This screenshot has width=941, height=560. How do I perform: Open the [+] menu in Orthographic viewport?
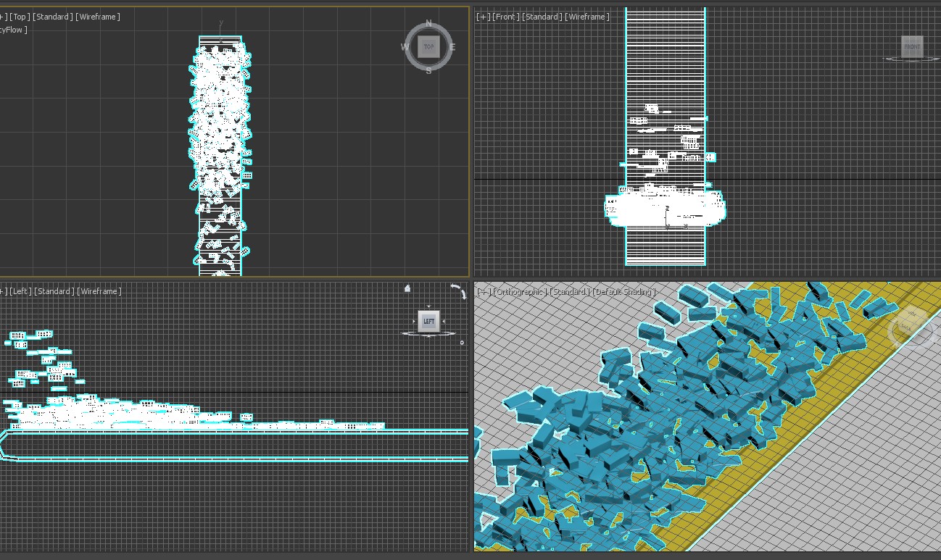483,291
